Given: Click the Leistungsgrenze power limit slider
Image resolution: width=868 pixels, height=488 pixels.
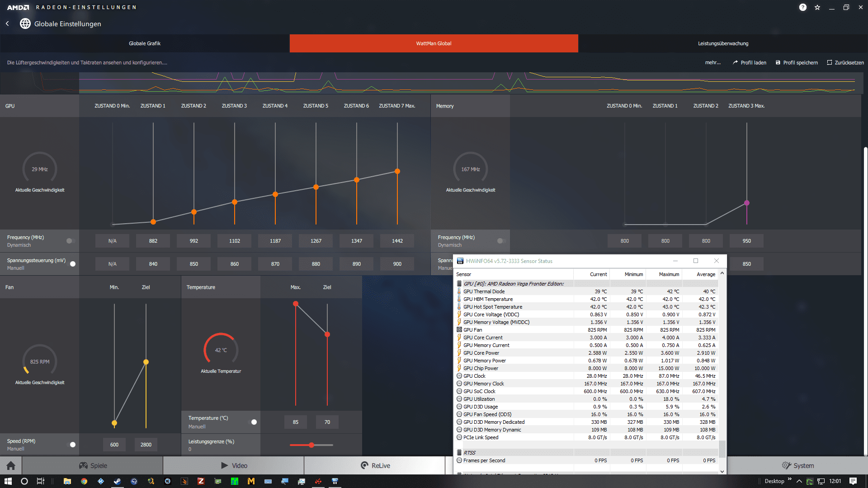Looking at the screenshot, I should point(311,445).
